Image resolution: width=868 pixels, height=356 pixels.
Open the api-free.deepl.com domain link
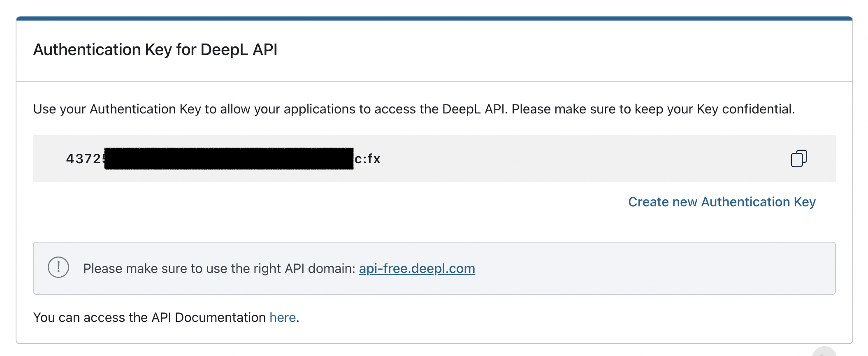(x=417, y=268)
